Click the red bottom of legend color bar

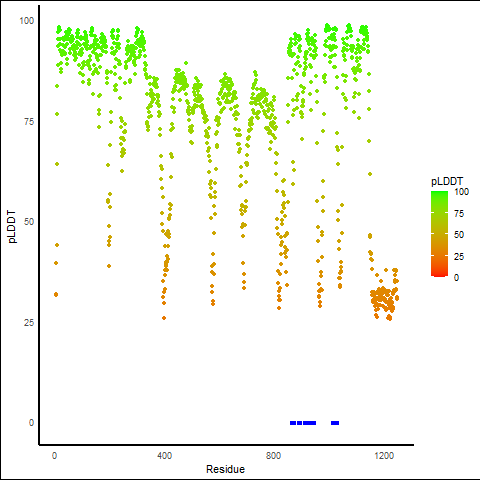[x=439, y=274]
